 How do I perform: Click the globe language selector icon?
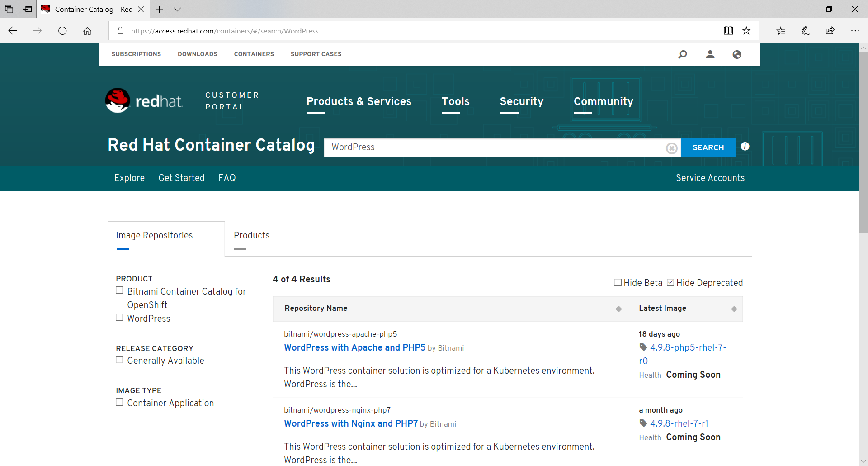point(737,54)
